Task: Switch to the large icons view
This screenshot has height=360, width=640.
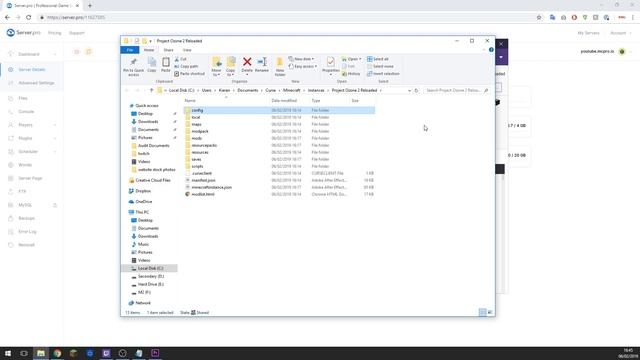Action: click(490, 313)
